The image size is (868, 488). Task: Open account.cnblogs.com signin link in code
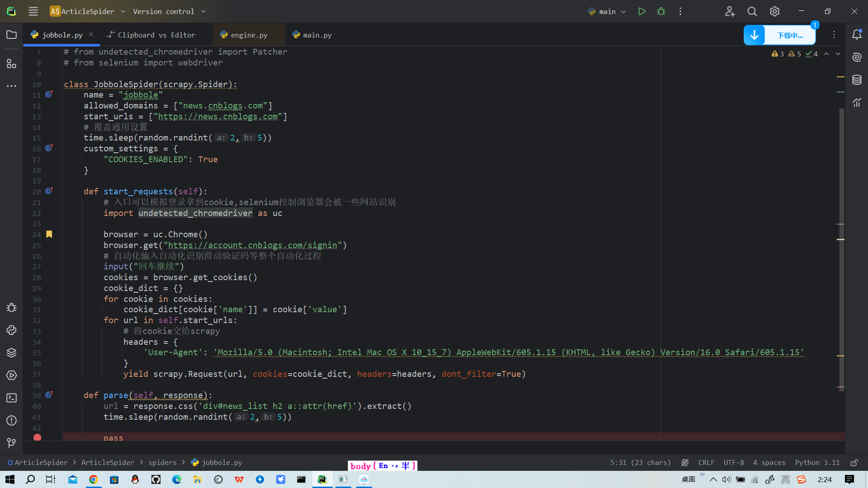[x=252, y=245]
